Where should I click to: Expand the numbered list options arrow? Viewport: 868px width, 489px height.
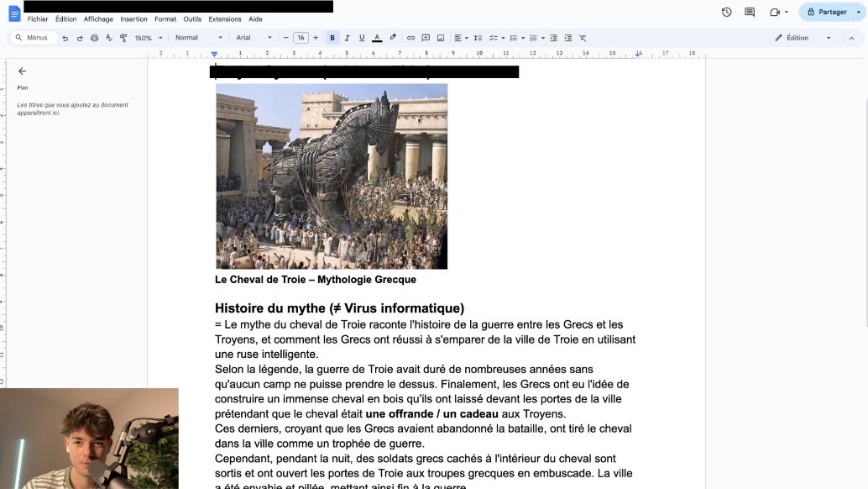click(x=543, y=38)
